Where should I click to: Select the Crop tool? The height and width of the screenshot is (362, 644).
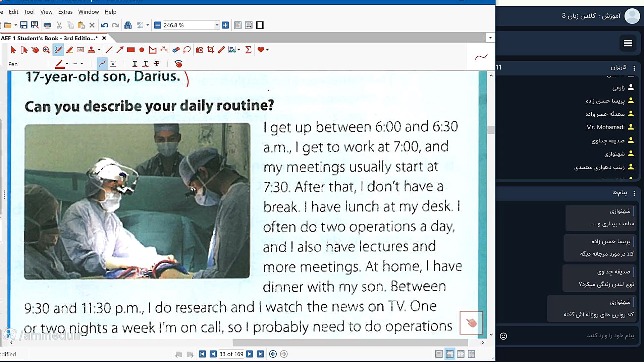[x=210, y=50]
